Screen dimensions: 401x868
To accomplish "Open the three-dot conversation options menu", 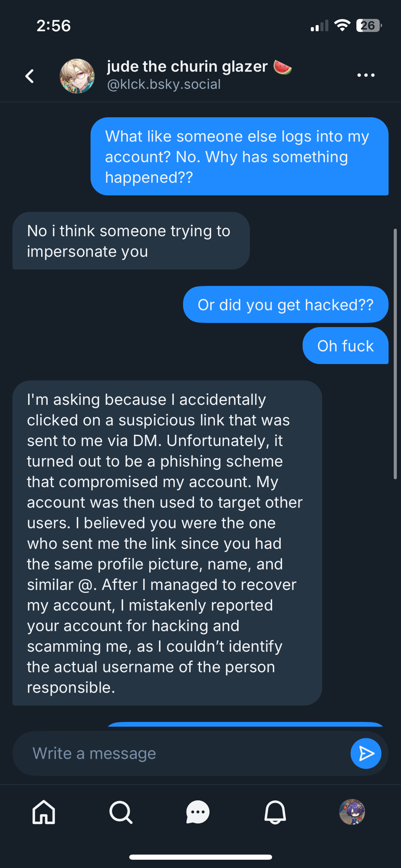I will pyautogui.click(x=365, y=76).
